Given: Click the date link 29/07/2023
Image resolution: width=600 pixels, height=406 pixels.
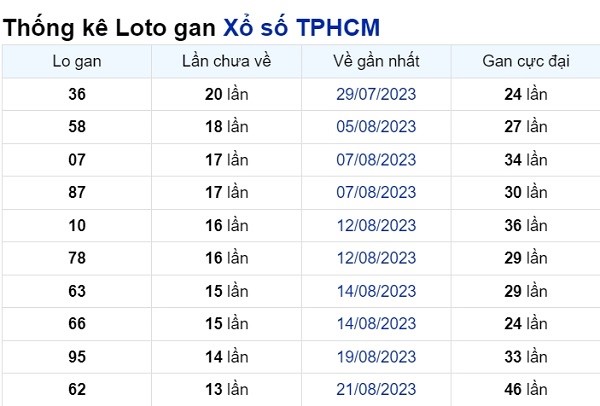Looking at the screenshot, I should pos(375,95).
